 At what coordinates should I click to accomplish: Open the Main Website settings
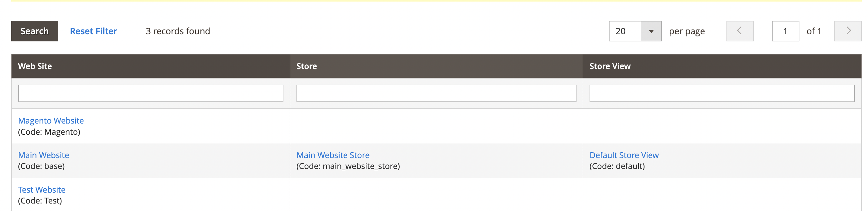44,155
